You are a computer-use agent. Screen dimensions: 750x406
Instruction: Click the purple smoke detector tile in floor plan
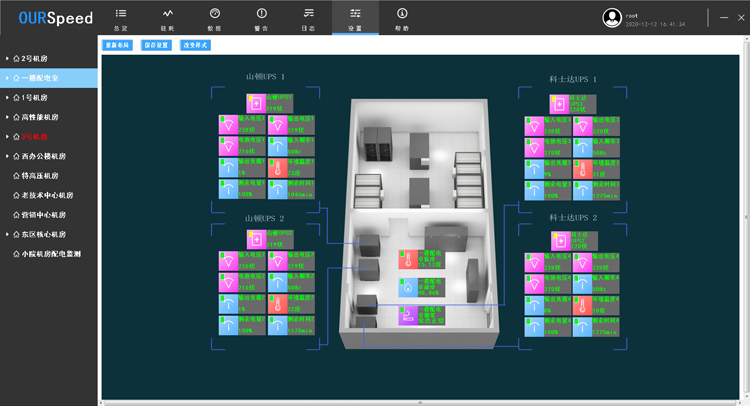408,317
